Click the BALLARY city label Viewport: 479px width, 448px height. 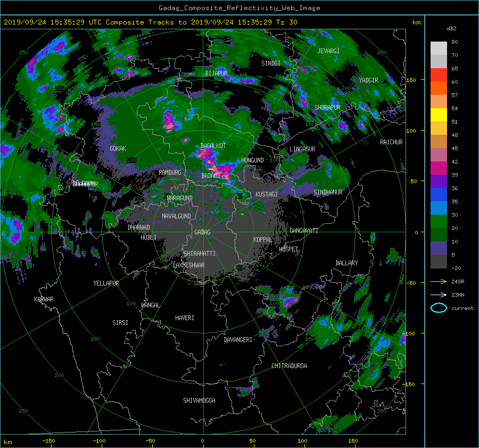click(346, 263)
